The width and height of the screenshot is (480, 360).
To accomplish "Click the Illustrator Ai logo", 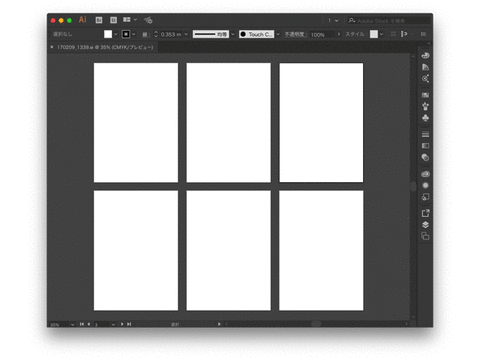I will [83, 20].
